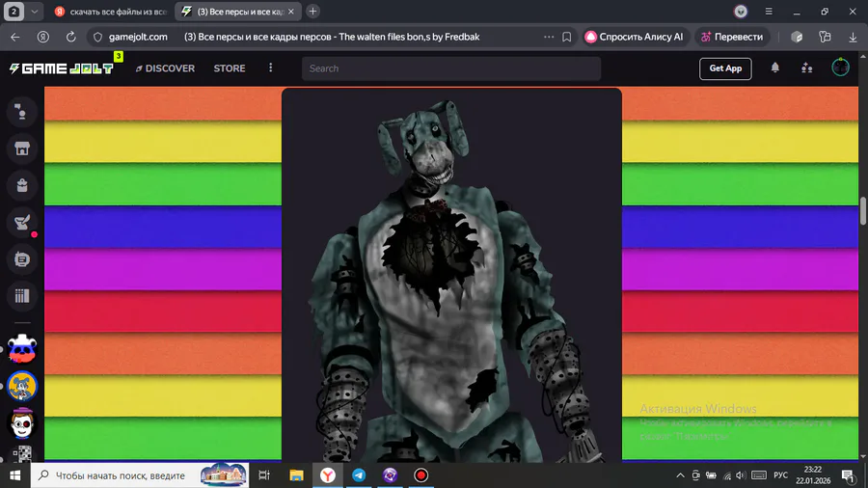Open the address bar three-dot menu
The image size is (868, 488).
(549, 37)
